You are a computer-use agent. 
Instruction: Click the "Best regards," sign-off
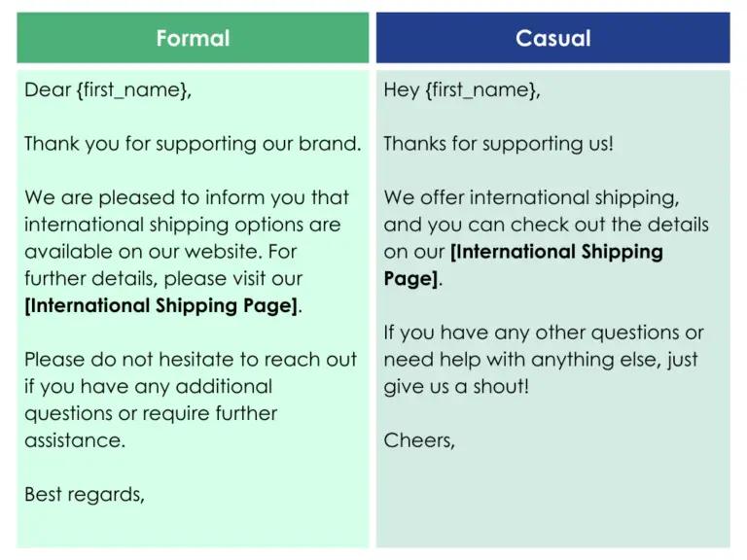coord(85,494)
